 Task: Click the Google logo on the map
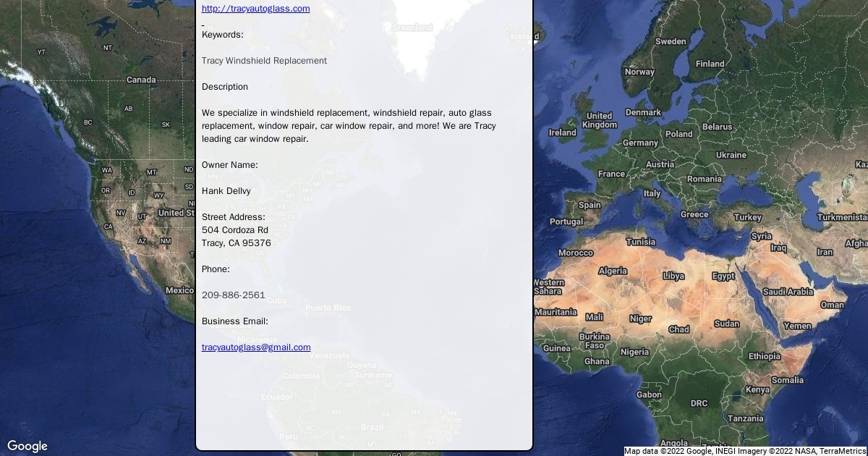click(27, 446)
